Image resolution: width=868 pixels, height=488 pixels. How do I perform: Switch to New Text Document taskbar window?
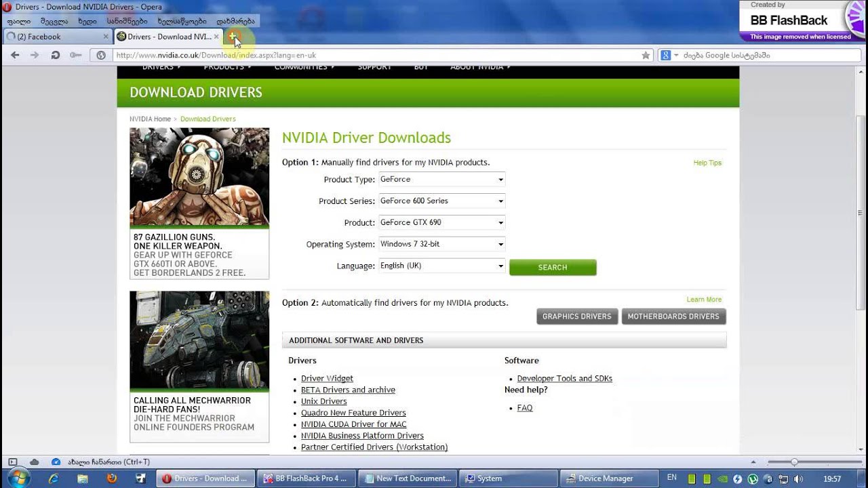[409, 479]
